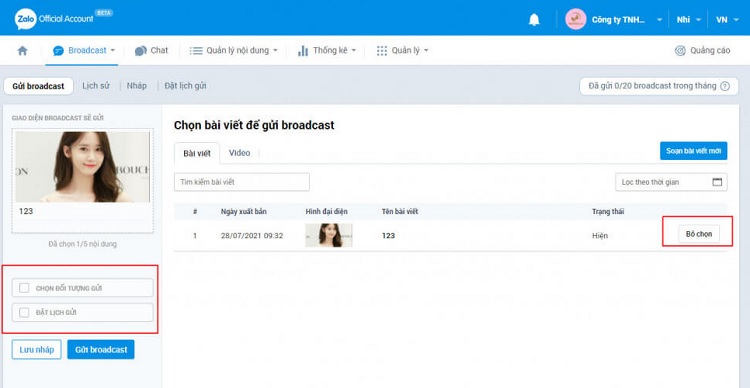Screen dimensions: 750x388
Task: Click the Trạng thái column header
Action: point(608,211)
